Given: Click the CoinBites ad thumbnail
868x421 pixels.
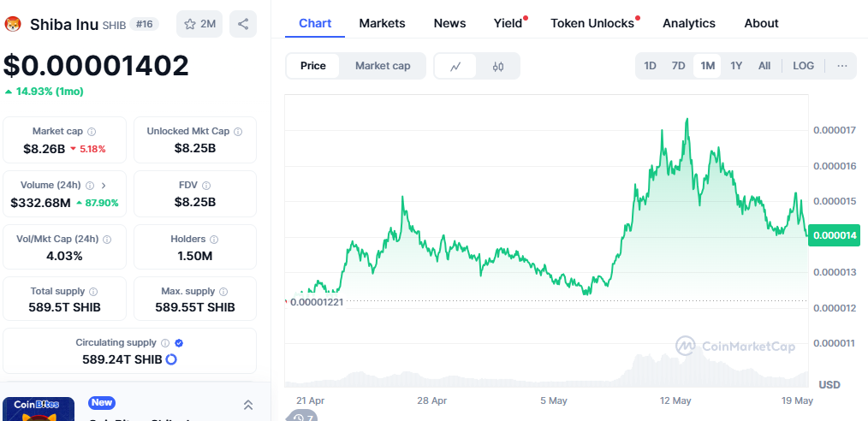Looking at the screenshot, I should point(39,409).
